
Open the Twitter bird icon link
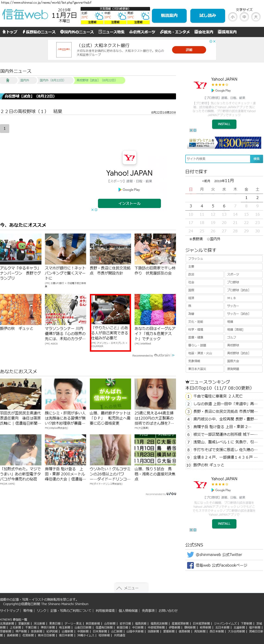(190, 554)
